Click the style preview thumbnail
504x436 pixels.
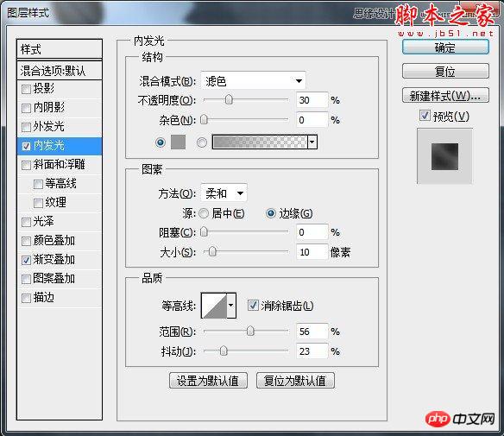(444, 156)
